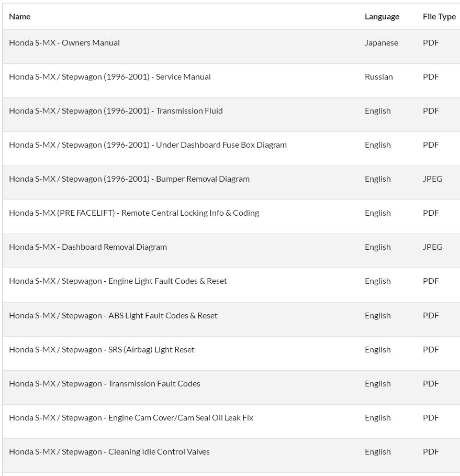Click the Language column header

[382, 17]
